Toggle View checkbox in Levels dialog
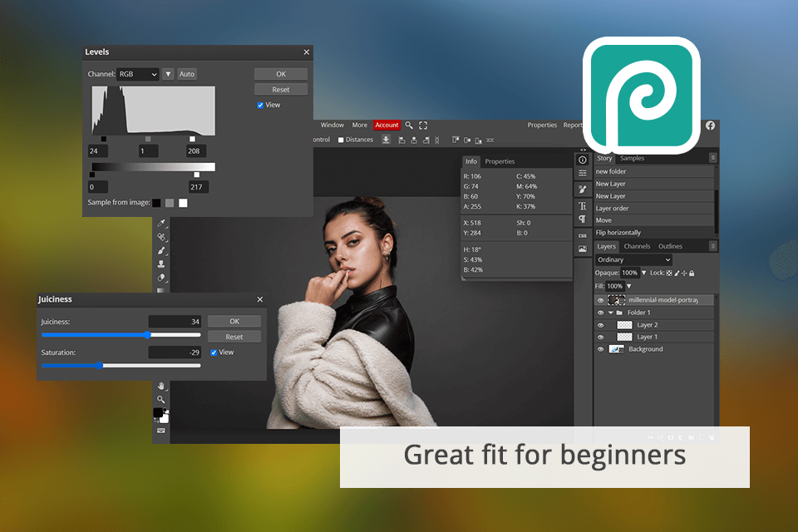This screenshot has height=532, width=798. click(260, 106)
